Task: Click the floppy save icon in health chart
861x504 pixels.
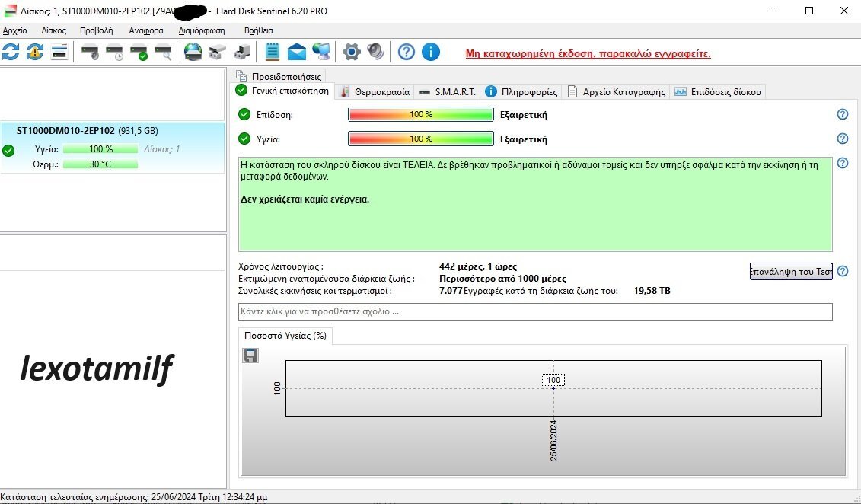Action: point(250,356)
